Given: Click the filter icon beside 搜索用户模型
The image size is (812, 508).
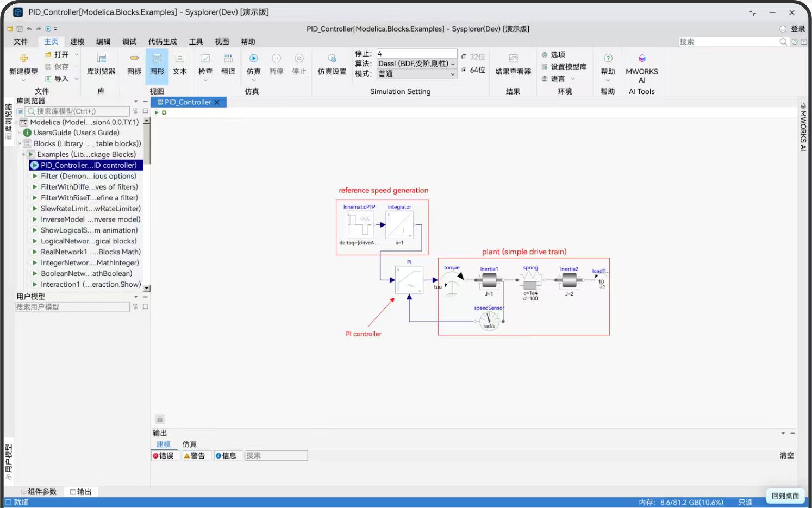Looking at the screenshot, I should pyautogui.click(x=135, y=307).
